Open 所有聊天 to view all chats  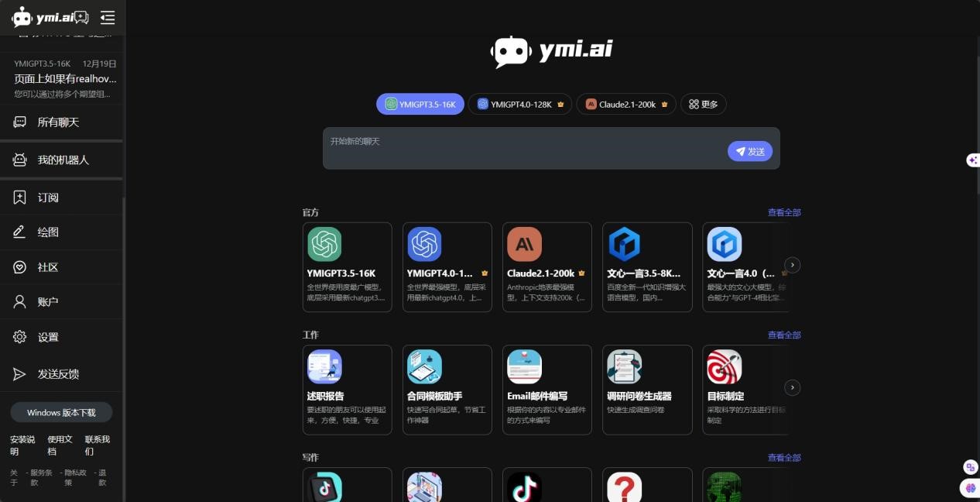(x=56, y=122)
